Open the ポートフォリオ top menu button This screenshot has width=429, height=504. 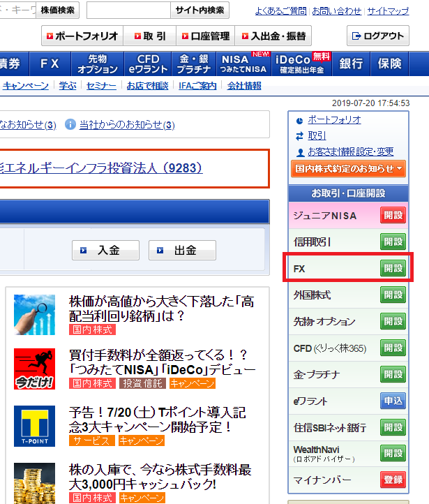coord(82,36)
